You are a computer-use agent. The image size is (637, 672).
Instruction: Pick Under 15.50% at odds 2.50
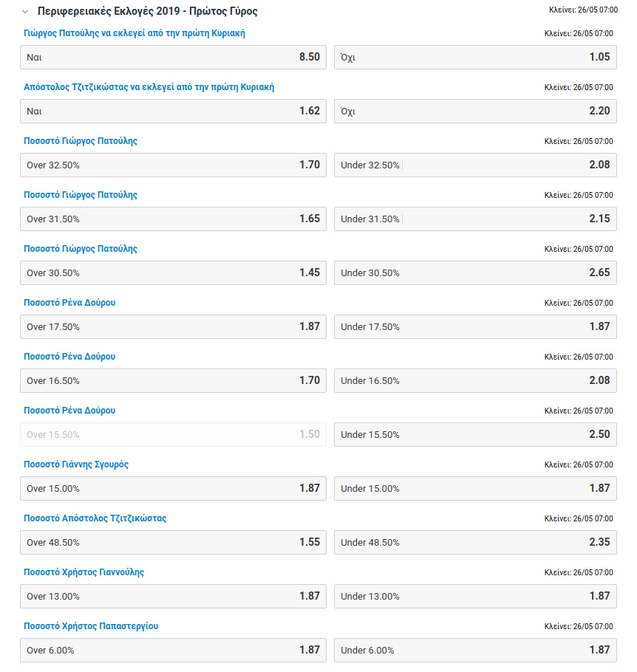click(x=475, y=435)
